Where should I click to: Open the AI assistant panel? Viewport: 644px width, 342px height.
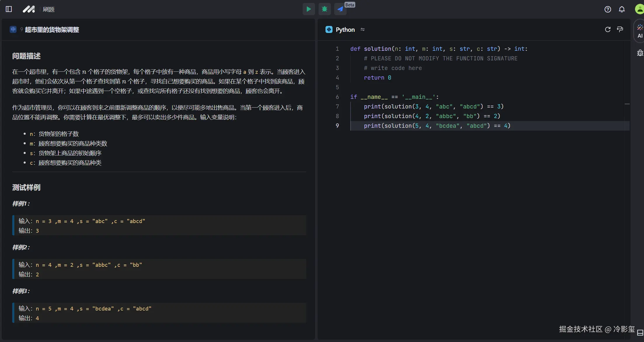click(640, 31)
